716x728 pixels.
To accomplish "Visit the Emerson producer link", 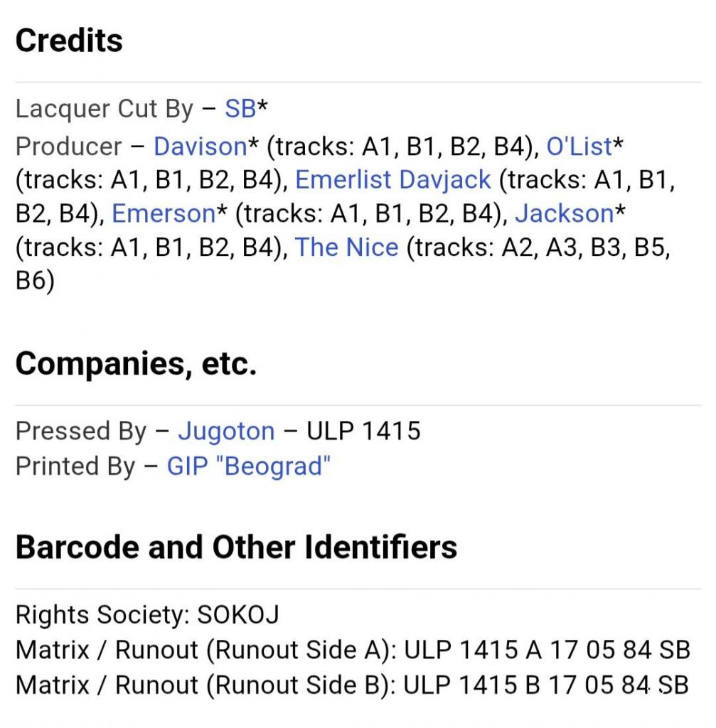I will 164,213.
